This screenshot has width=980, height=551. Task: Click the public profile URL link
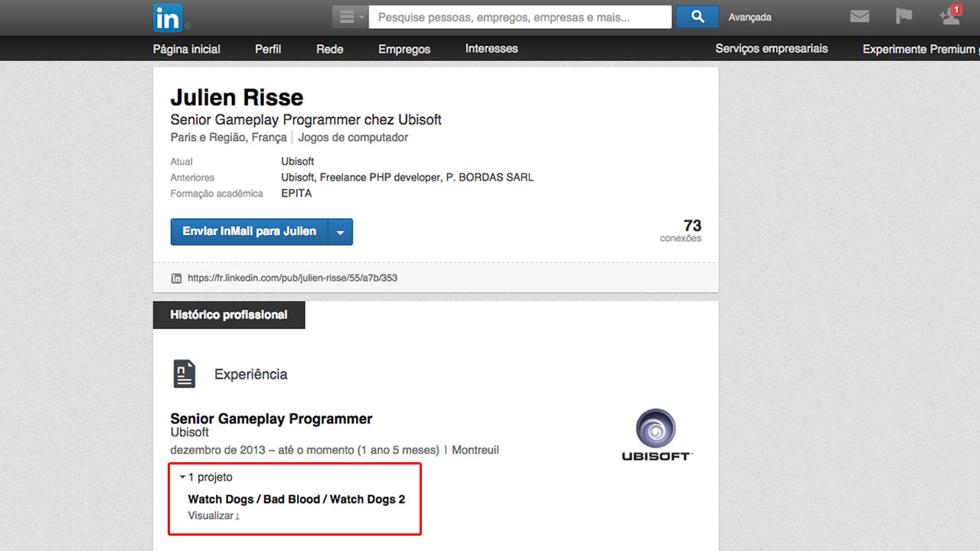pos(292,278)
